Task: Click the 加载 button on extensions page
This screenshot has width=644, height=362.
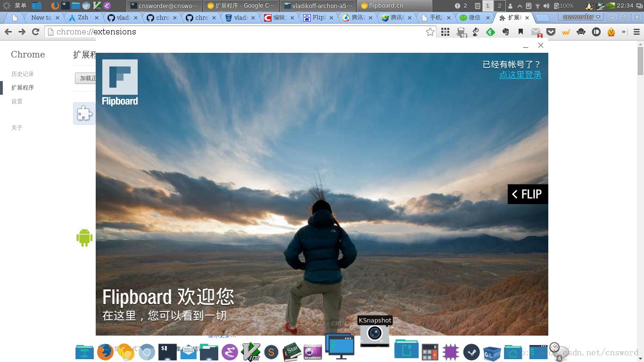Action: [x=86, y=78]
